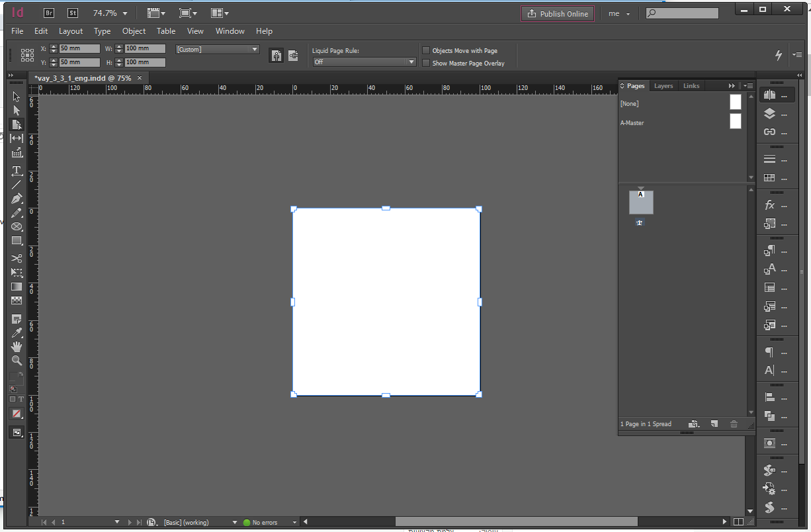The image size is (811, 532).
Task: Open the Layout menu
Action: tap(71, 31)
